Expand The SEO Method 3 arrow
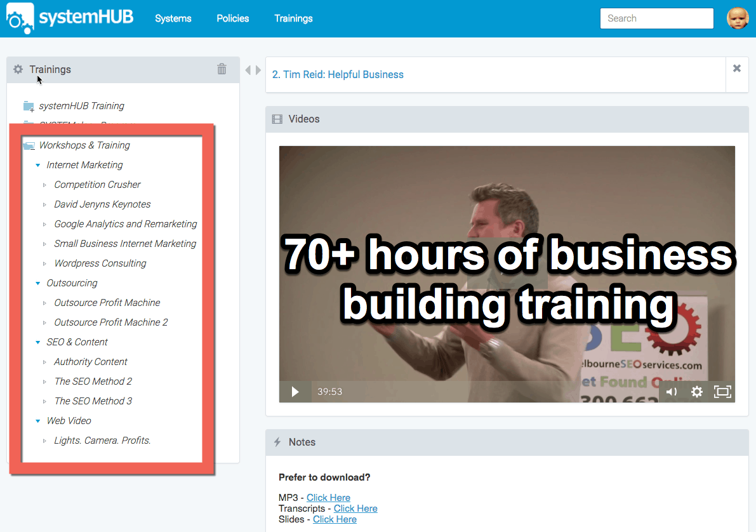The width and height of the screenshot is (756, 532). pyautogui.click(x=44, y=402)
